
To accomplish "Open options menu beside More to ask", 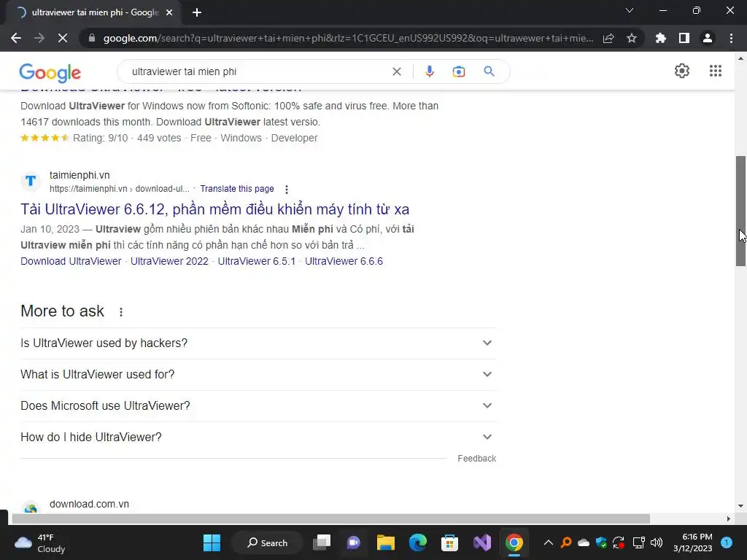I will (121, 312).
